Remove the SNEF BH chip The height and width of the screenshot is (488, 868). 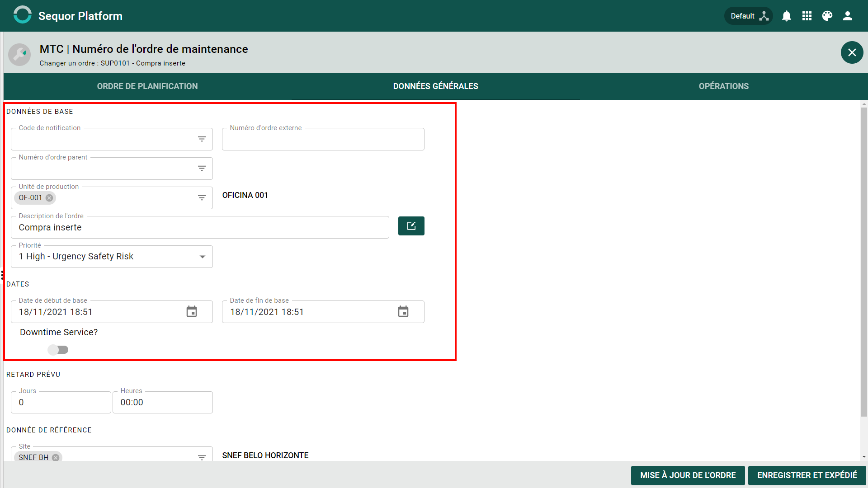coord(56,457)
